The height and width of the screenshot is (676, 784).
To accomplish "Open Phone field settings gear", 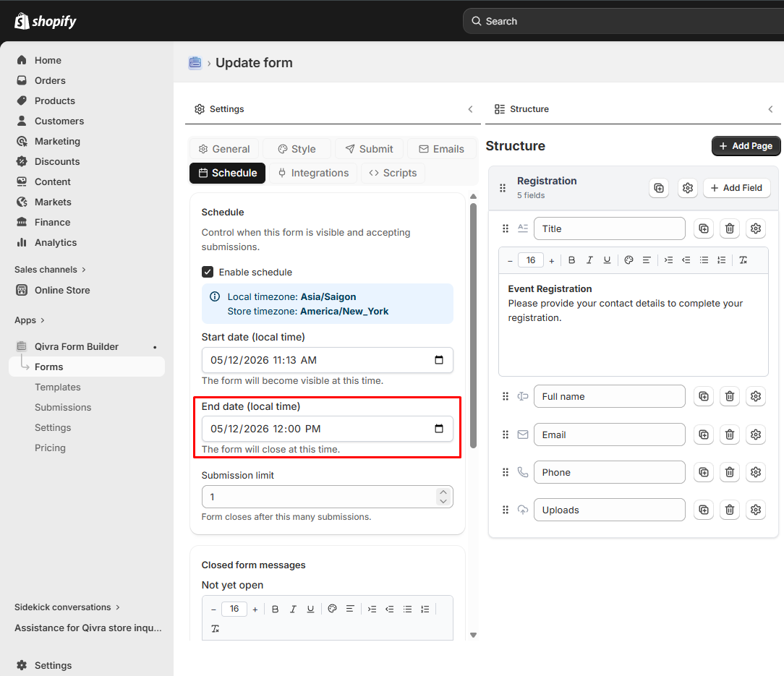I will pyautogui.click(x=756, y=472).
